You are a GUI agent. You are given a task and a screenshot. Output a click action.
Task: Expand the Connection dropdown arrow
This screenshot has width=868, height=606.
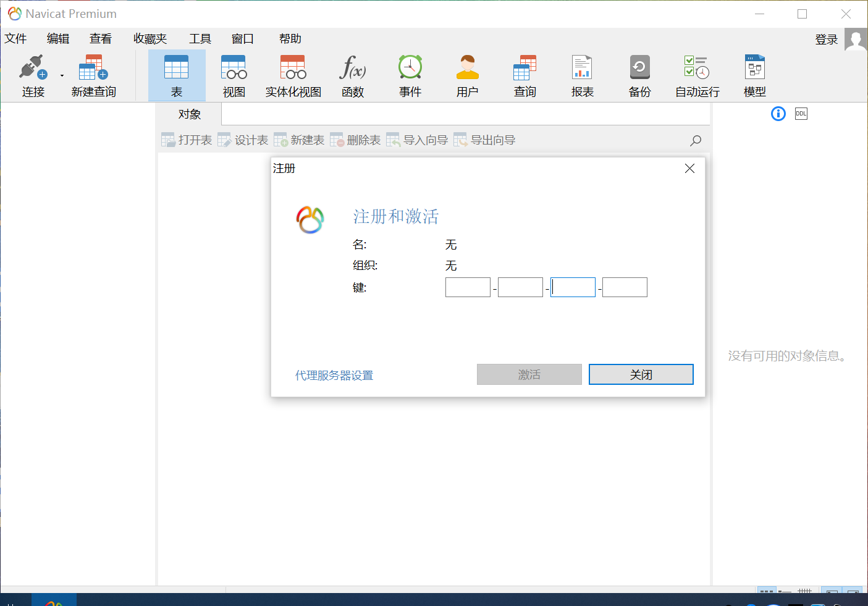coord(62,76)
